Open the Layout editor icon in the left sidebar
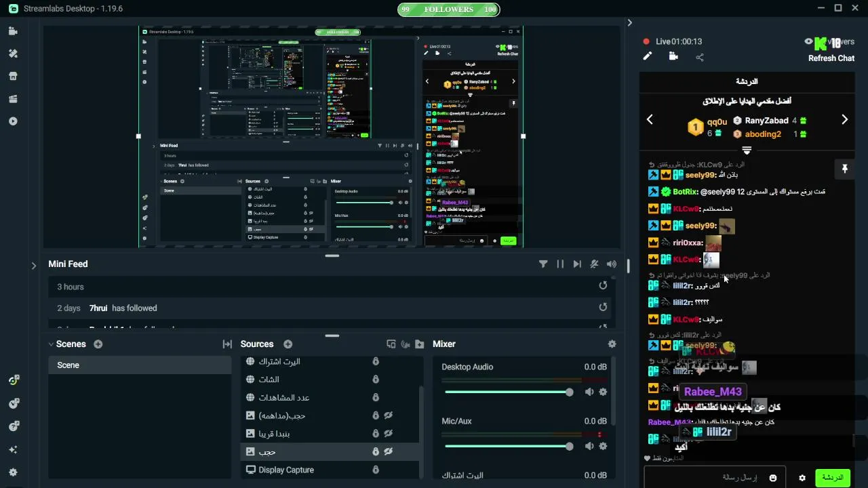Image resolution: width=868 pixels, height=488 pixels. click(x=14, y=99)
